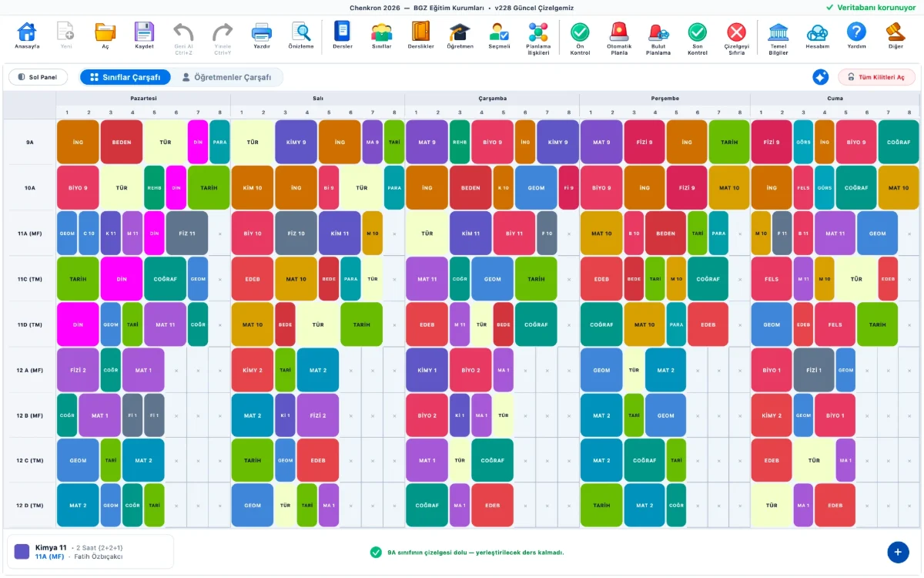
Task: Switch to the Öğretmenler Çarşafı tab
Action: click(226, 77)
